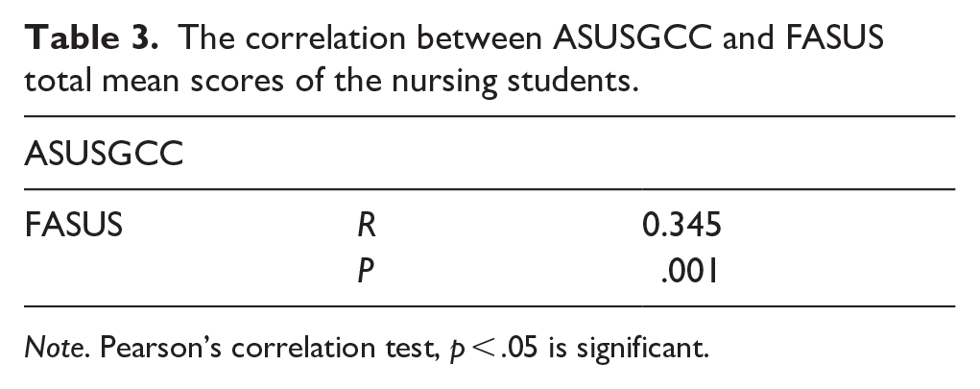Click the FASUS row label
The image size is (980, 389).
click(73, 225)
